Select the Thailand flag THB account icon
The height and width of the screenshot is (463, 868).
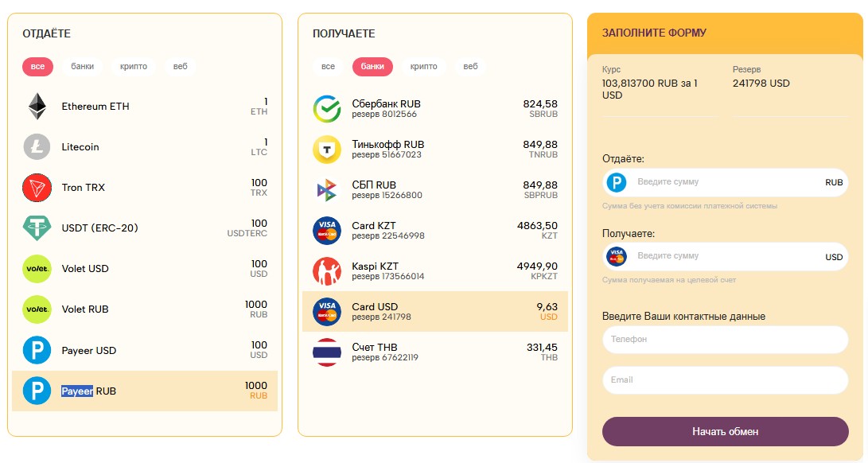coord(327,352)
